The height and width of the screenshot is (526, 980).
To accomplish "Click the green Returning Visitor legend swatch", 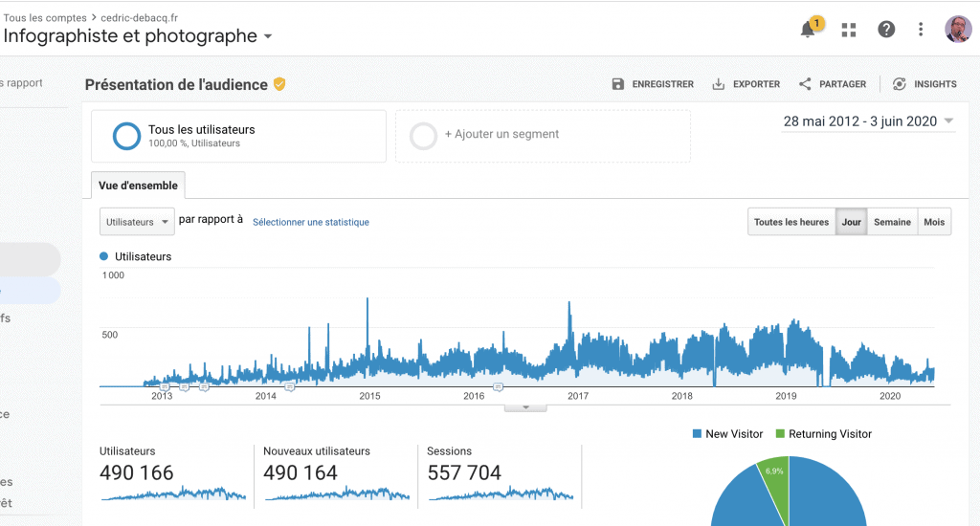I will coord(780,433).
